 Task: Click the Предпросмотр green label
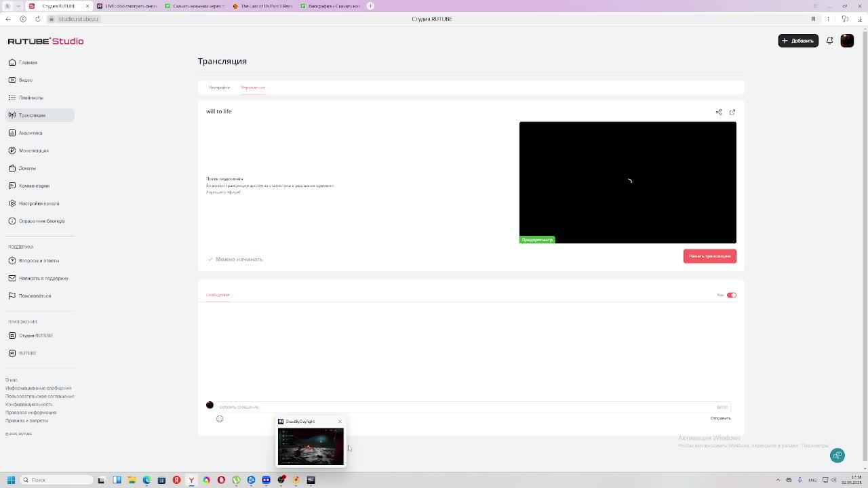[x=537, y=240]
